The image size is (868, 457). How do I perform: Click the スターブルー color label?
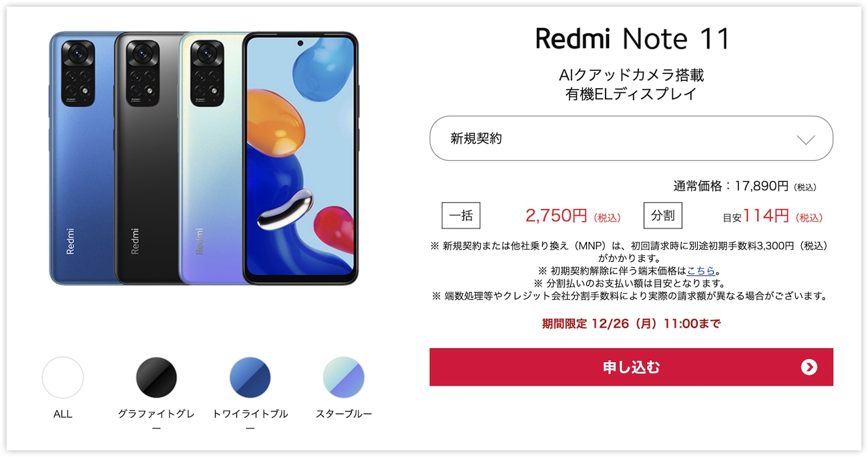[343, 414]
